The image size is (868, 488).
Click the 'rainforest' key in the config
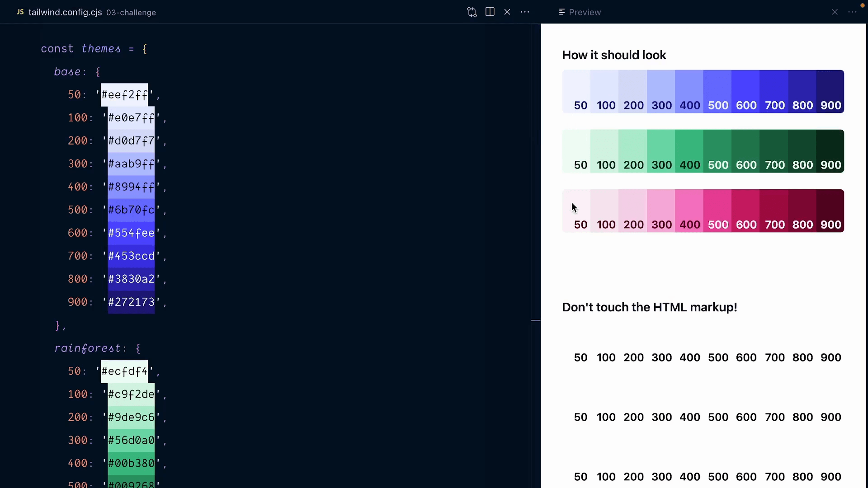click(x=87, y=348)
